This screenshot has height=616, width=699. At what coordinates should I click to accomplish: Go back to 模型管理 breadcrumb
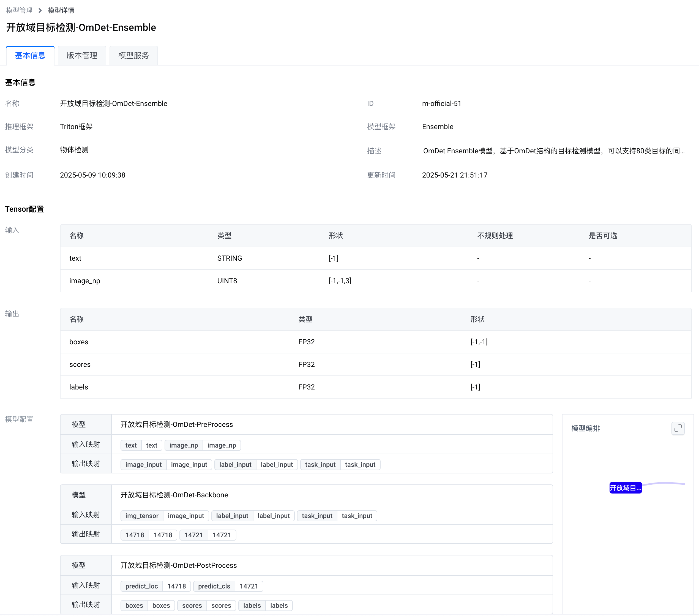[19, 11]
